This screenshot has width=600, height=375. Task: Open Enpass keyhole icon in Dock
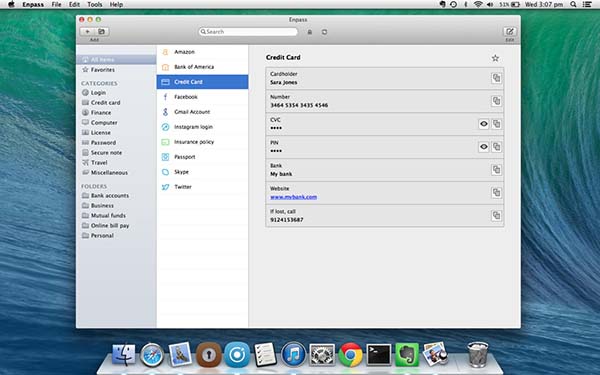point(209,354)
